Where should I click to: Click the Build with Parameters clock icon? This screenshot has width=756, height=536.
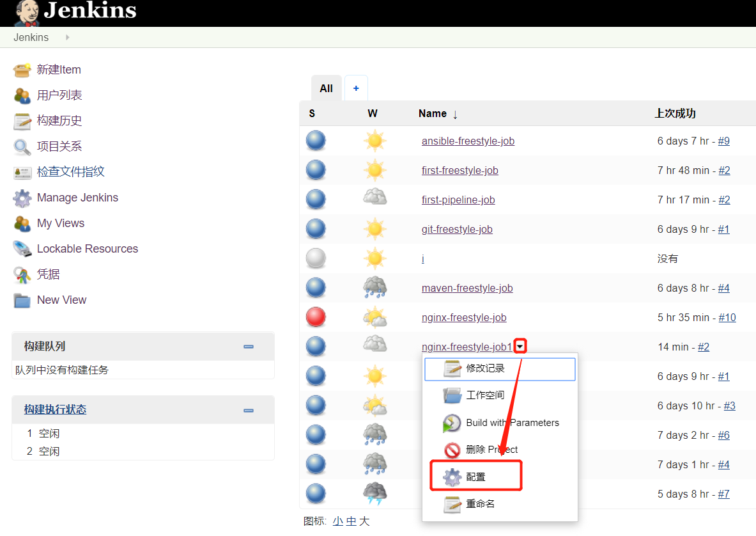tap(452, 423)
